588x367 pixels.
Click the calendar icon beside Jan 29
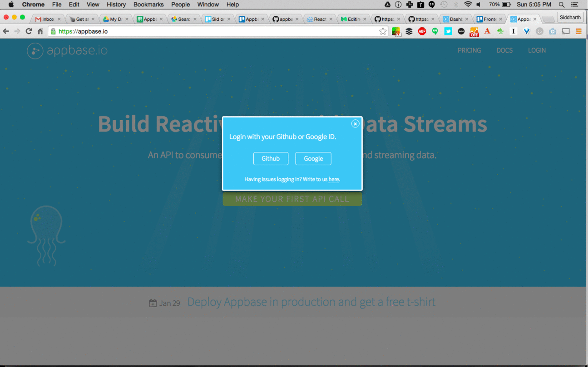pos(153,303)
